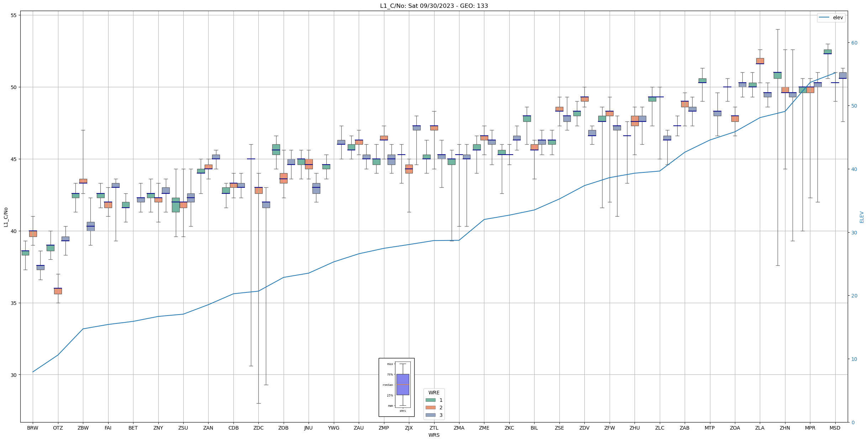The image size is (868, 441).
Task: Click the 'JNU' x-axis label
Action: [309, 428]
